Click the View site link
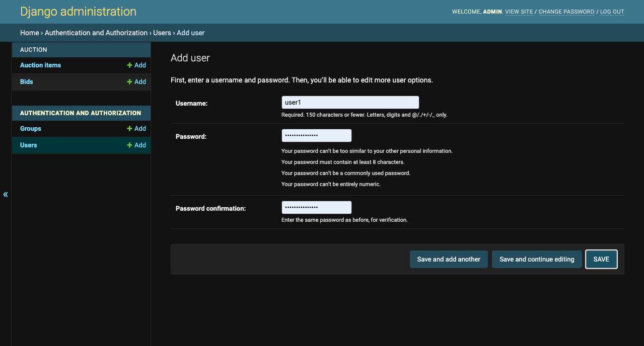Viewport: 644px width, 346px height. pyautogui.click(x=519, y=12)
